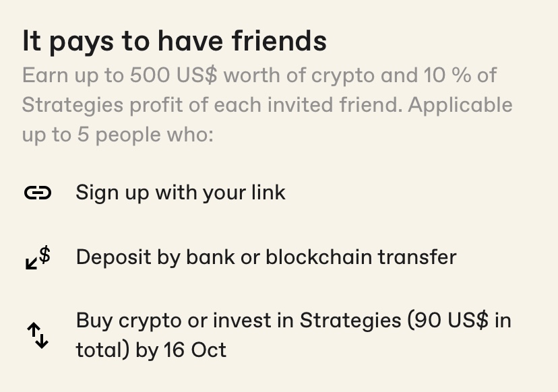Select the up-down swap arrows icon
The height and width of the screenshot is (392, 558).
tap(38, 335)
